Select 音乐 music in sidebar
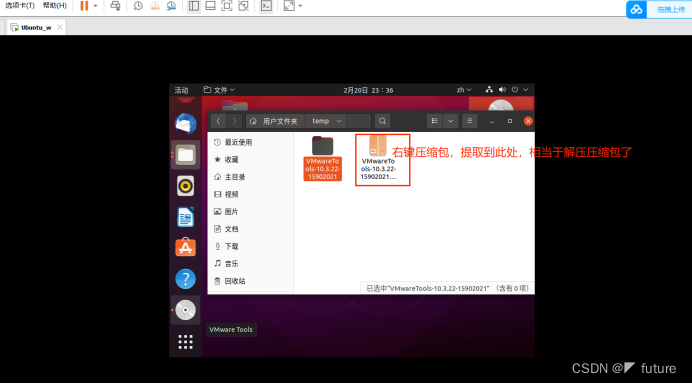The height and width of the screenshot is (384, 692). (250, 264)
